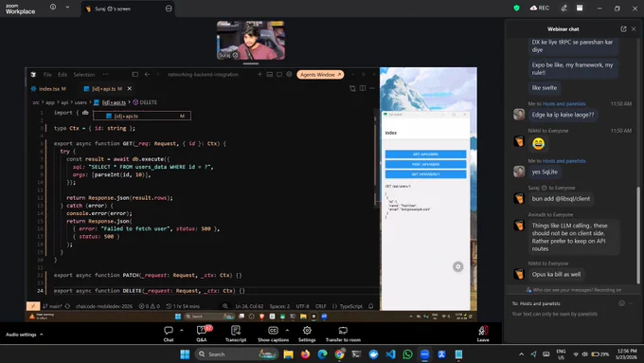Click the plus new icon in editor title bar
Image resolution: width=644 pixels, height=363 pixels.
pos(259,75)
